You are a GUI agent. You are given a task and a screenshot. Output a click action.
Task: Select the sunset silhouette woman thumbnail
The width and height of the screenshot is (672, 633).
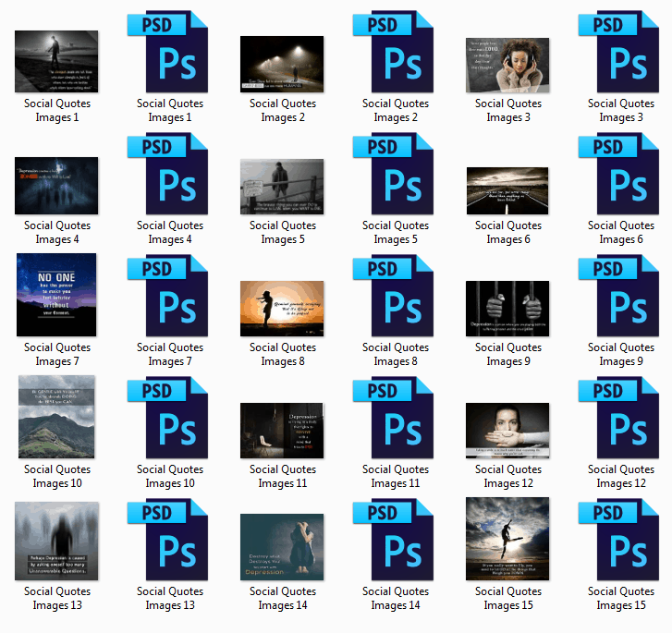point(282,309)
